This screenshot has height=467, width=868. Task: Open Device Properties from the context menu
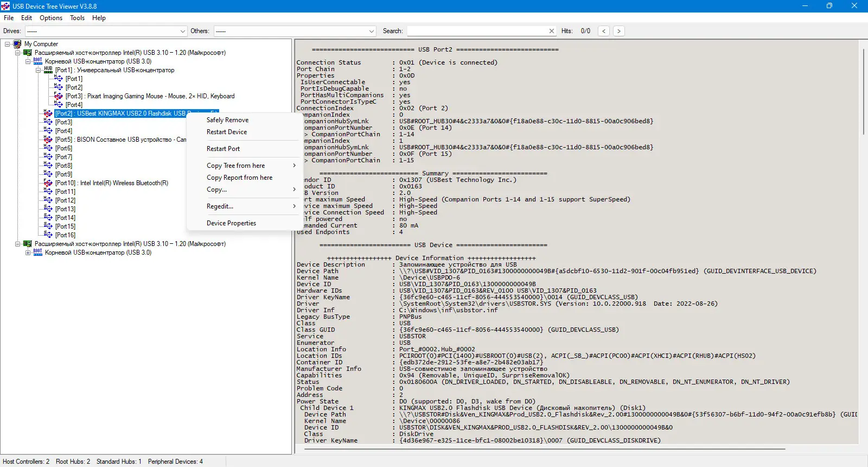(245, 223)
